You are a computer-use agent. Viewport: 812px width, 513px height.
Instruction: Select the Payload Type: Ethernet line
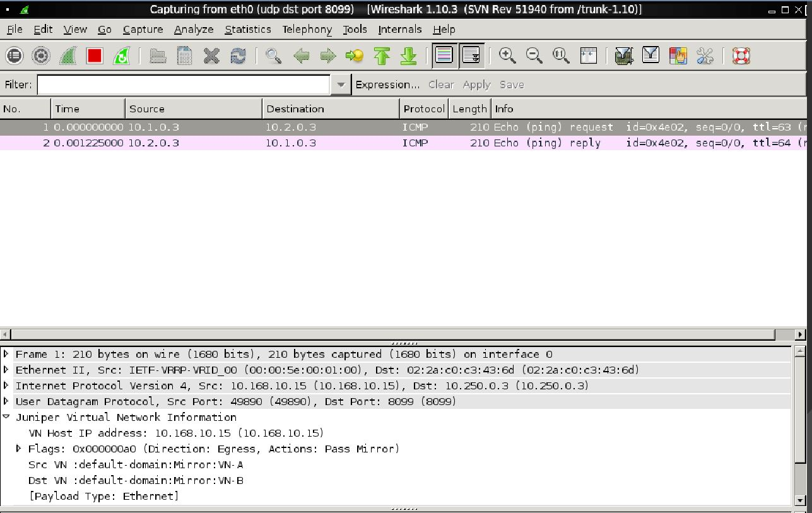coord(104,496)
